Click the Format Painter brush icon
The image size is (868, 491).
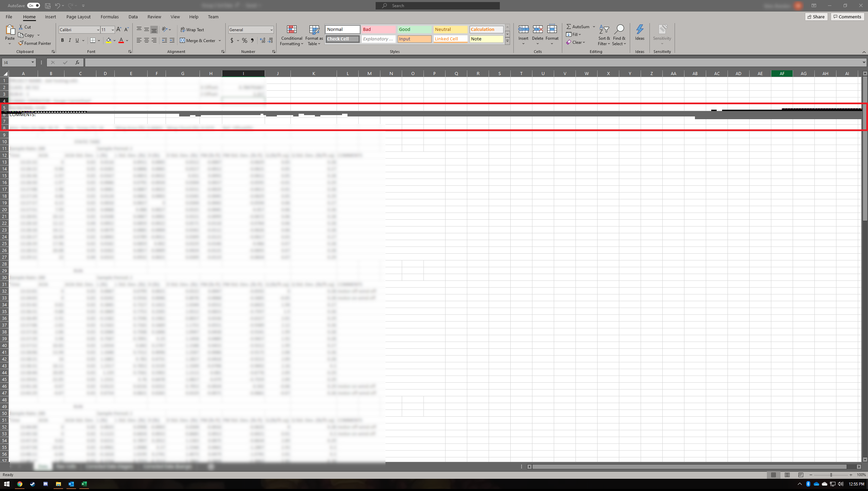21,43
